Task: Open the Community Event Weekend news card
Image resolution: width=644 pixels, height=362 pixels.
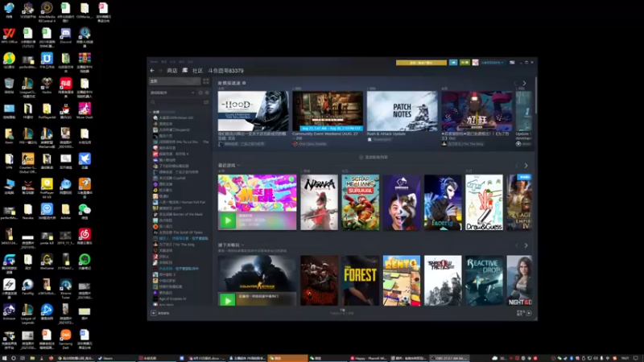Action: pos(328,111)
